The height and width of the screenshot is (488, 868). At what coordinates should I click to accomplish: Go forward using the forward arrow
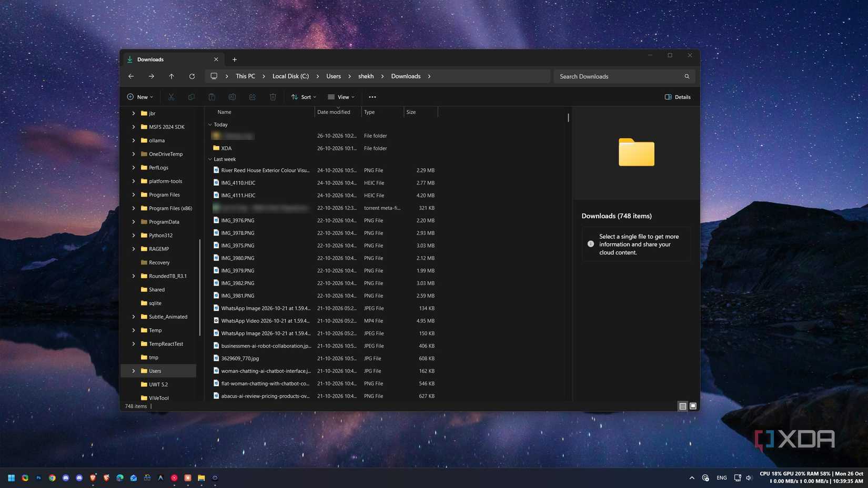152,76
